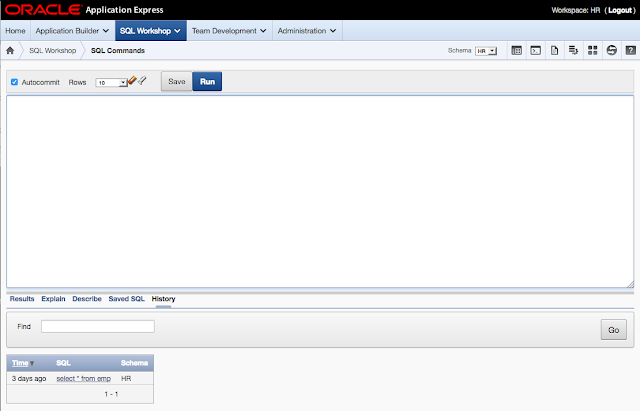Viewport: 640px width, 411px height.
Task: Open the SQL Scripts page icon
Action: (554, 51)
